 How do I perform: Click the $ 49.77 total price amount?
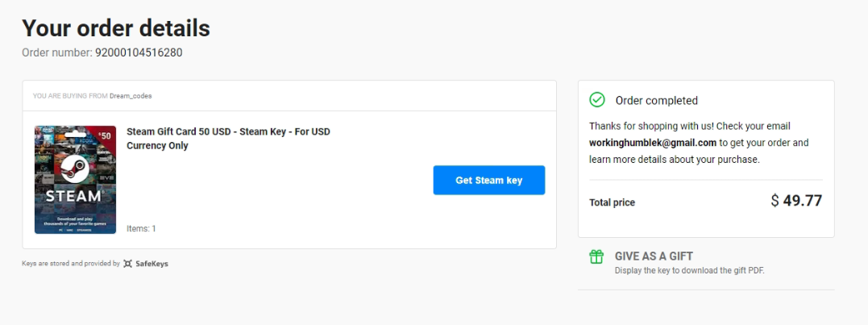point(796,201)
